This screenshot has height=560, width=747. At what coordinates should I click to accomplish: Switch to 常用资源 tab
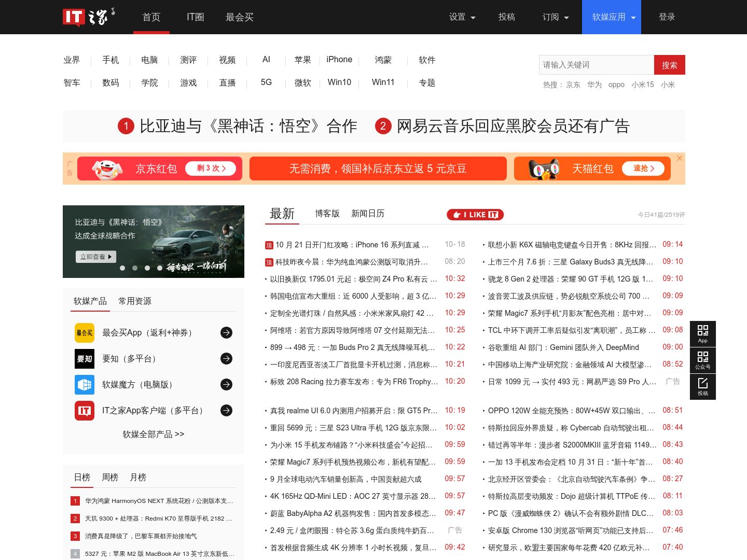[x=135, y=301]
